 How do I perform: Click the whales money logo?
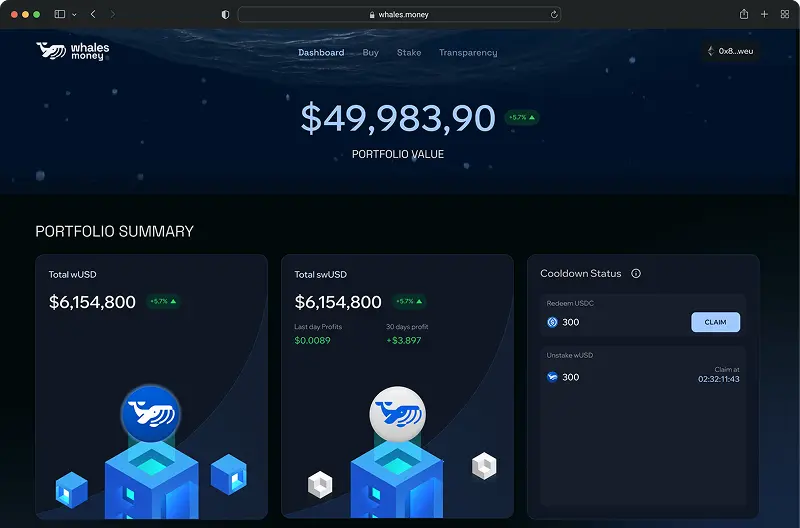point(72,51)
